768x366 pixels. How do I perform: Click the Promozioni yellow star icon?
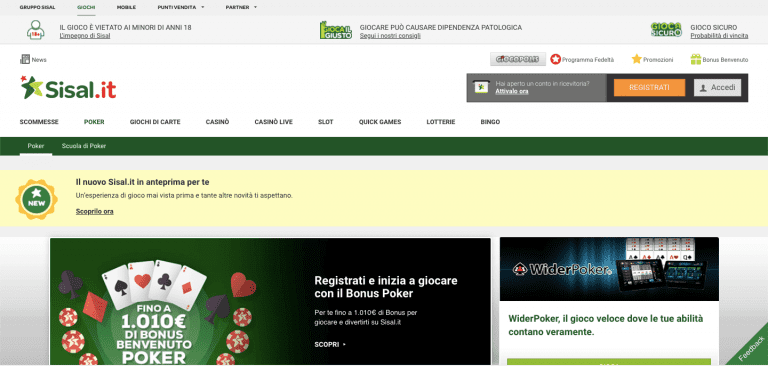[636, 59]
